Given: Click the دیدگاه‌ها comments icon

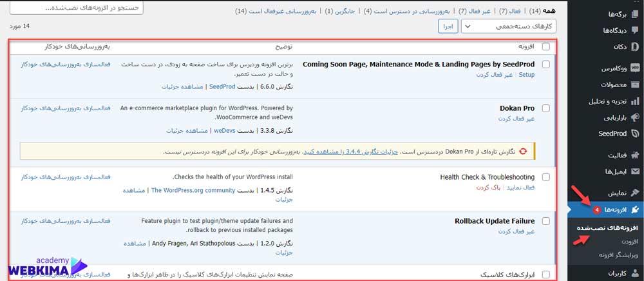Looking at the screenshot, I should coord(635,30).
